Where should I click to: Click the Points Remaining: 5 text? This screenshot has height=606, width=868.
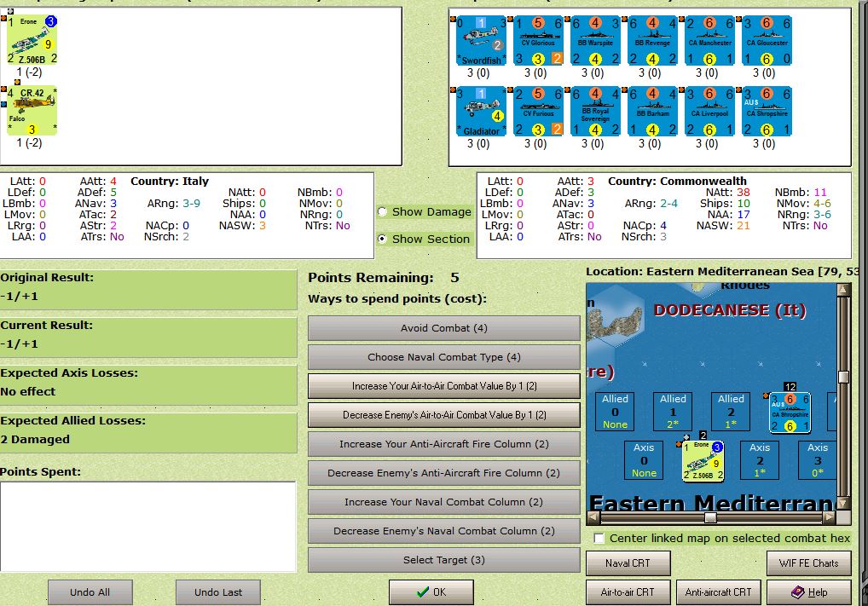coord(384,278)
